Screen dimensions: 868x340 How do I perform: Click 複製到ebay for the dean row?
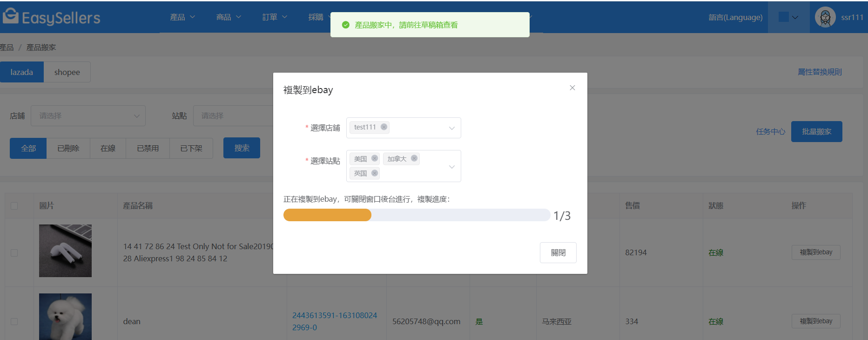pyautogui.click(x=816, y=321)
